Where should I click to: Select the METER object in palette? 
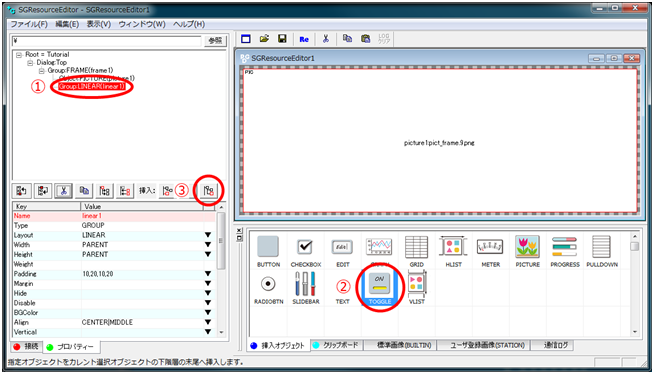pos(490,251)
